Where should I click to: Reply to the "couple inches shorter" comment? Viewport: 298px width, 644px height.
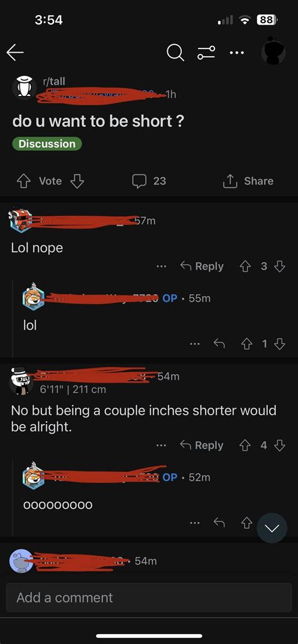click(x=202, y=445)
